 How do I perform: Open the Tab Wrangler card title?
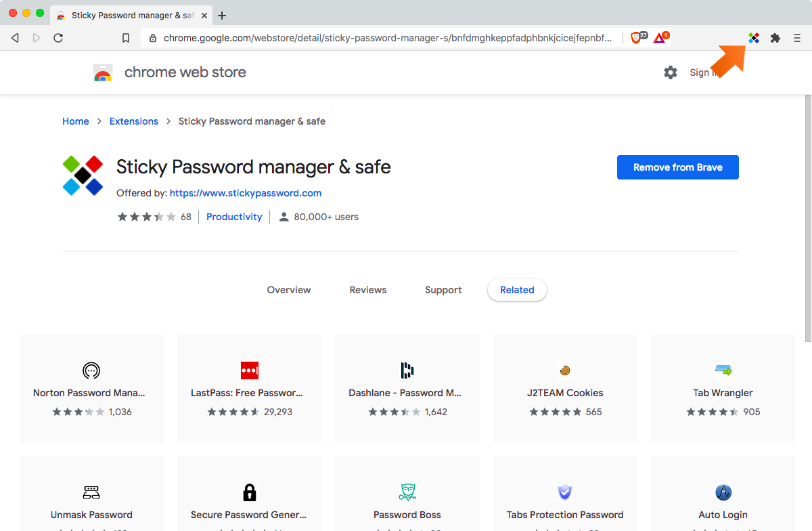pyautogui.click(x=723, y=393)
